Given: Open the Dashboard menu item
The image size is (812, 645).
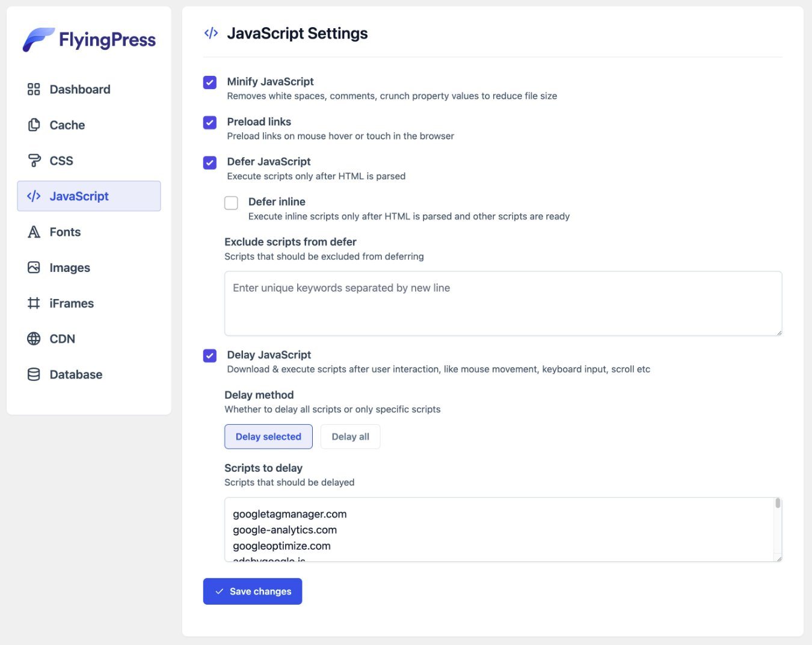Looking at the screenshot, I should tap(89, 89).
